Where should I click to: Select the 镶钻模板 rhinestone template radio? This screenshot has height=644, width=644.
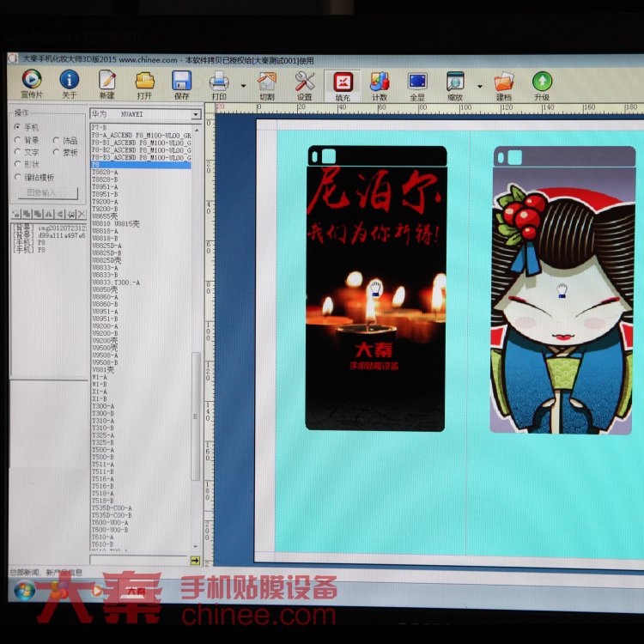(34, 177)
